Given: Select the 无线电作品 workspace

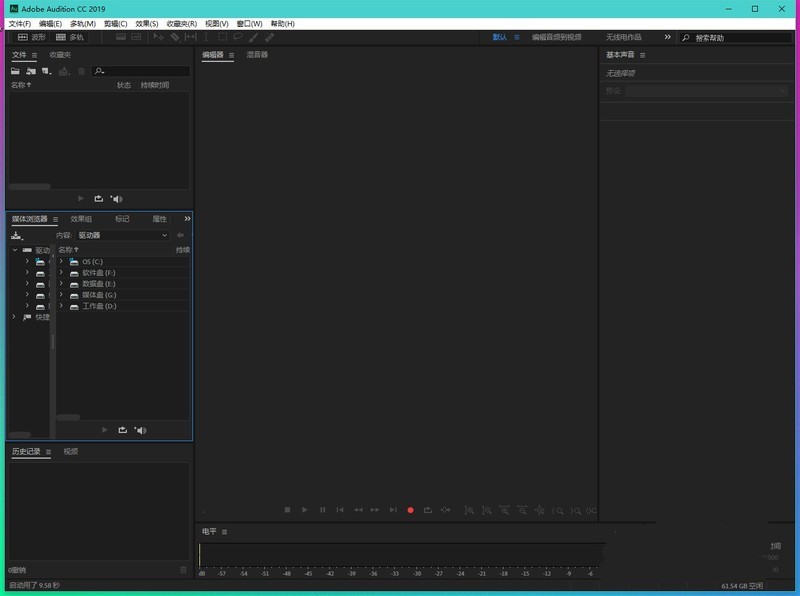Looking at the screenshot, I should [623, 37].
